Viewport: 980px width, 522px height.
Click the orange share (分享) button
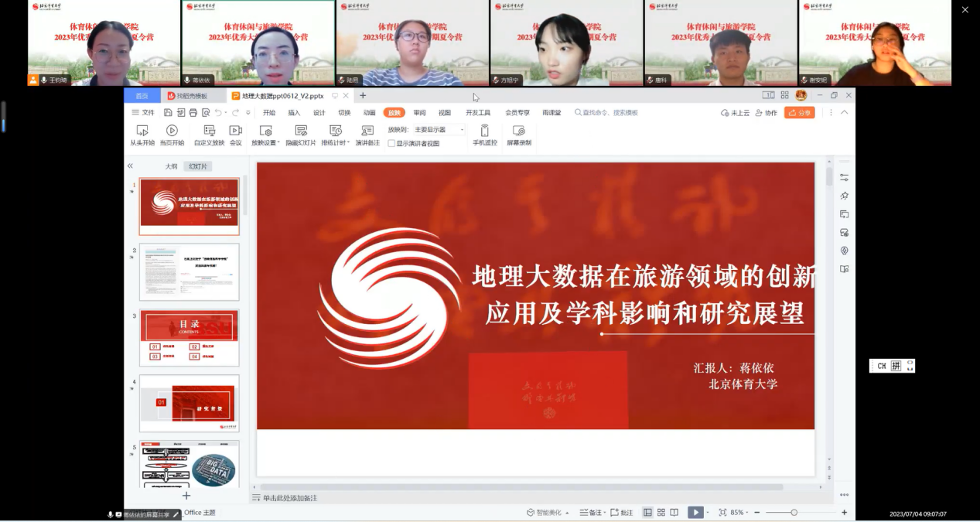pyautogui.click(x=799, y=113)
